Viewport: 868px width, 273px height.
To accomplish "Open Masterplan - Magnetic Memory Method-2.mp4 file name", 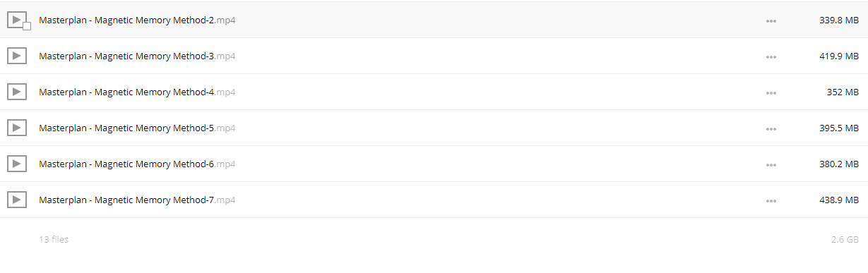I will 137,20.
